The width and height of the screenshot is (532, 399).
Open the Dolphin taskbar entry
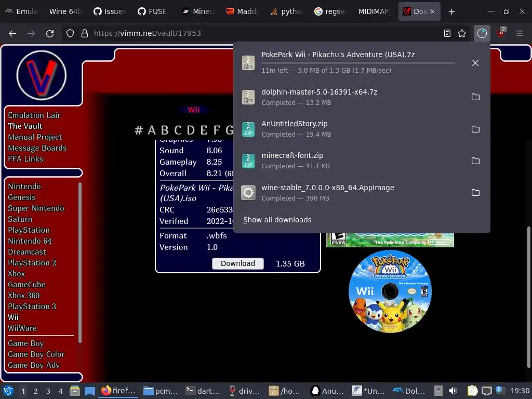point(408,391)
